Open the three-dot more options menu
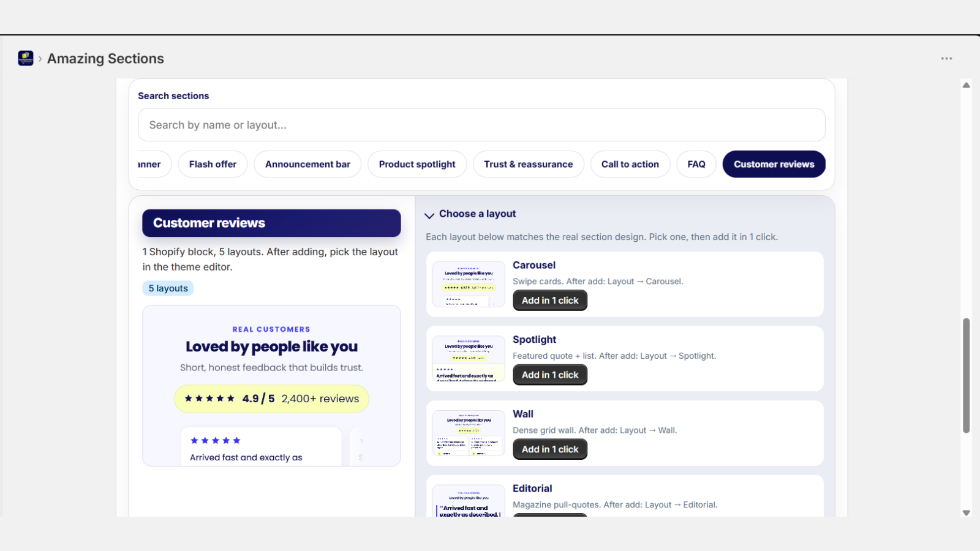Image resolution: width=980 pixels, height=551 pixels. [946, 59]
